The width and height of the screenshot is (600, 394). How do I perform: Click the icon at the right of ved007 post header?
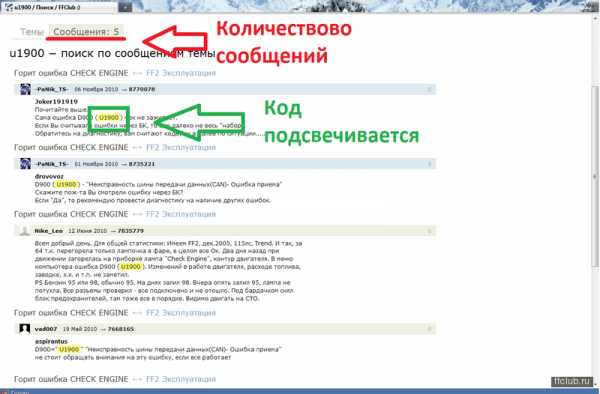coord(429,329)
